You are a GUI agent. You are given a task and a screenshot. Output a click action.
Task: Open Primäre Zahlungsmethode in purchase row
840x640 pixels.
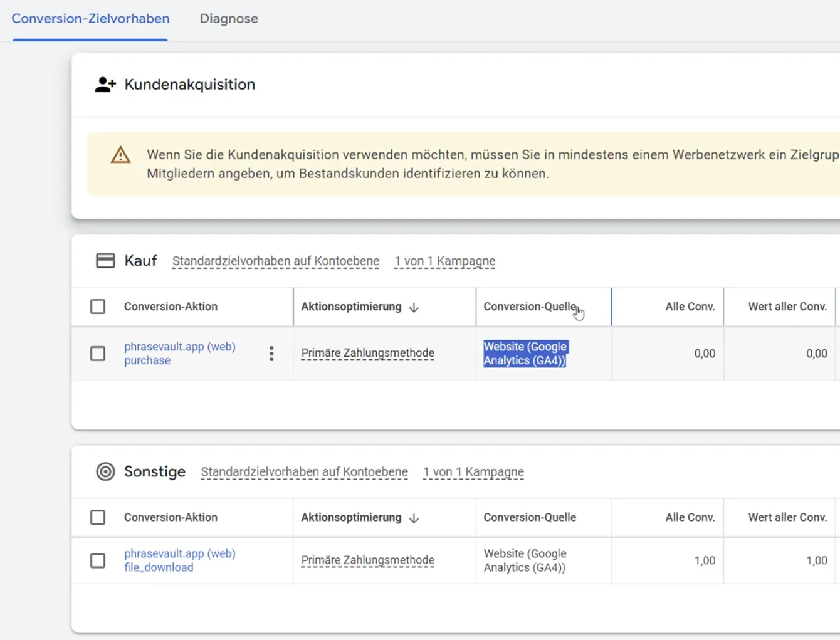point(367,353)
